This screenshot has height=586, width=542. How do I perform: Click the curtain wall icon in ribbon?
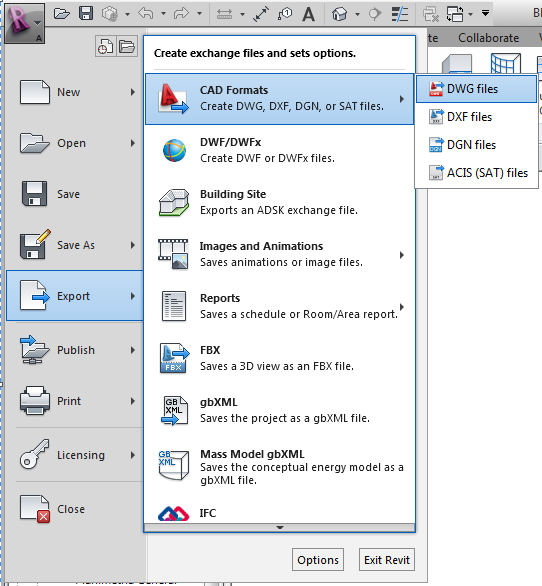[x=505, y=63]
